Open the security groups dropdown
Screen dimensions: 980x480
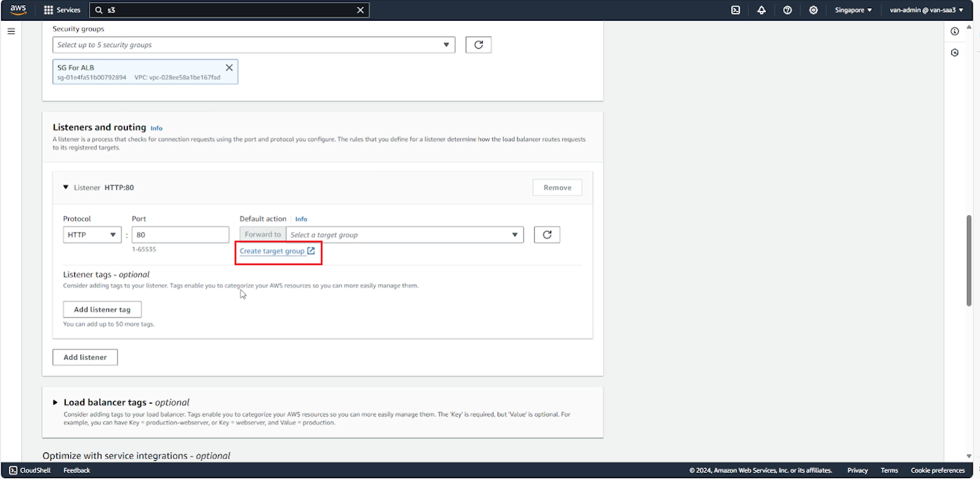pyautogui.click(x=254, y=45)
